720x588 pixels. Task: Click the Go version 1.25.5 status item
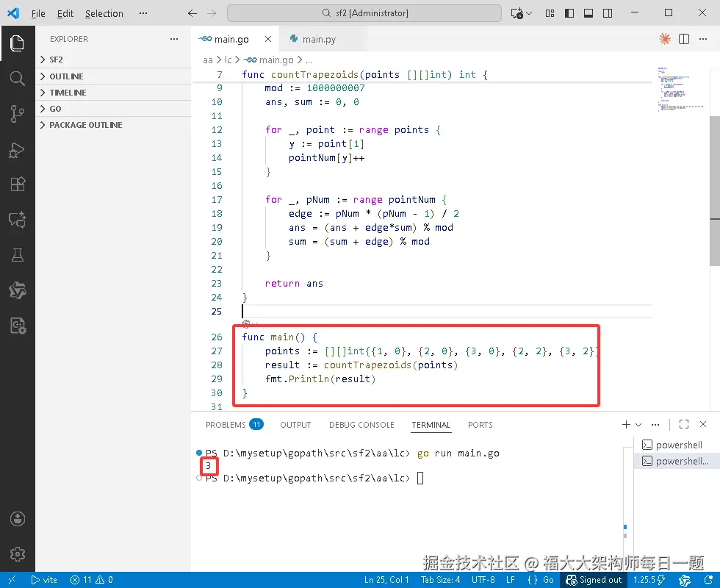click(649, 580)
